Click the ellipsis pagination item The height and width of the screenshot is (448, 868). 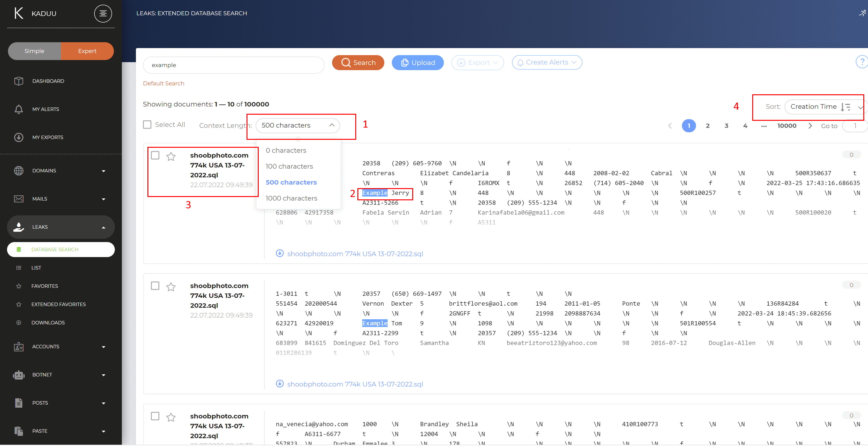pyautogui.click(x=764, y=126)
